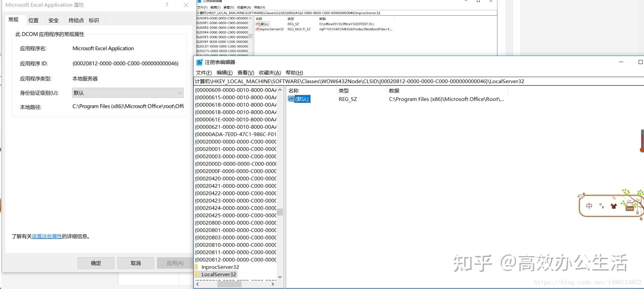Click the 中 input mode icon on the IME bar

pyautogui.click(x=589, y=206)
